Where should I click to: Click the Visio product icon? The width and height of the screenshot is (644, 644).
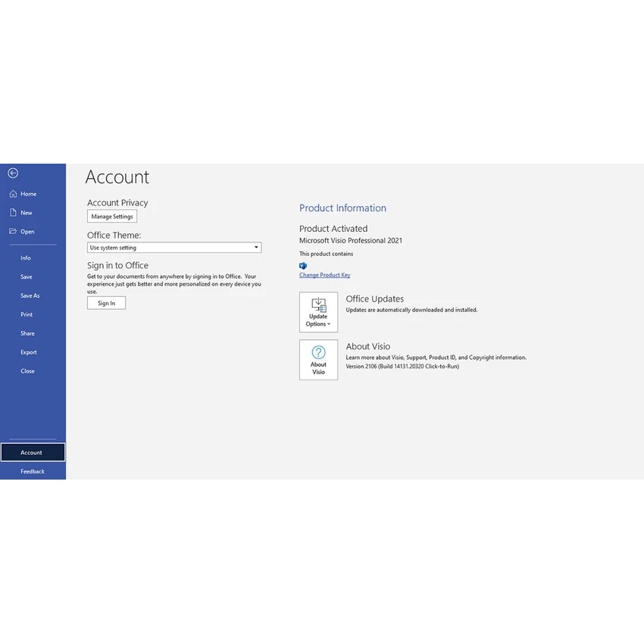[303, 265]
